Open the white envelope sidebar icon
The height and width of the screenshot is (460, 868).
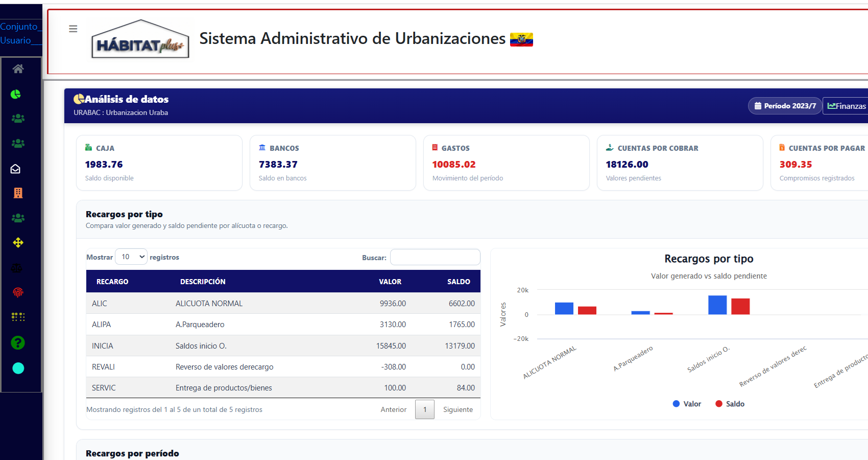(15, 169)
